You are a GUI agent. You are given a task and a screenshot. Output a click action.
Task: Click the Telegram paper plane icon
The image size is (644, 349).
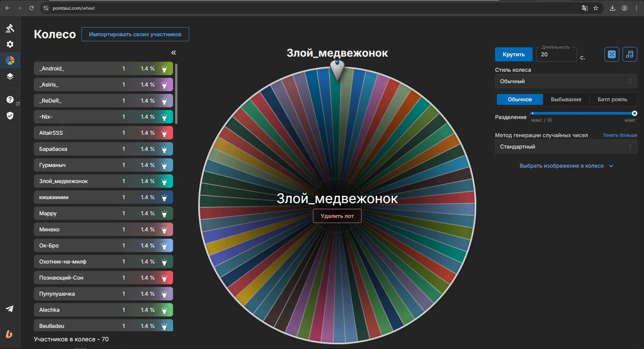9,309
